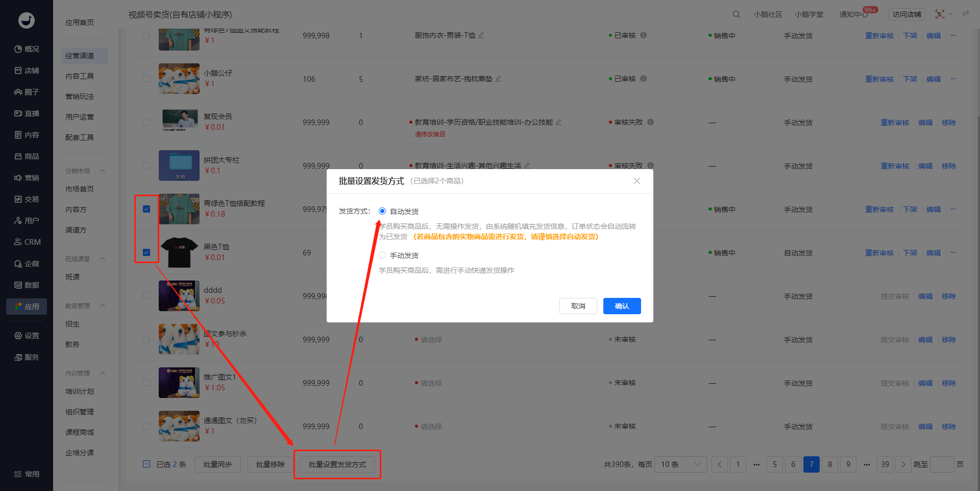Select the 自动发货 radio option
980x491 pixels.
click(382, 211)
